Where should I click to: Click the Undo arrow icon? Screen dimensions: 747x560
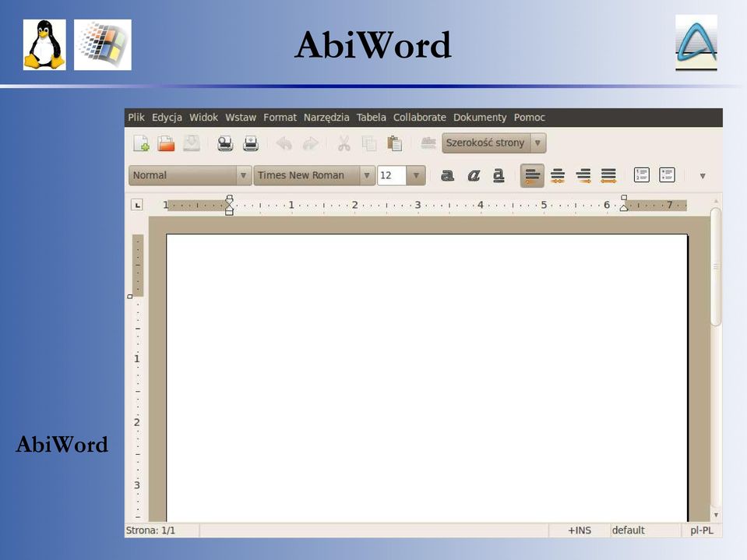[x=284, y=143]
